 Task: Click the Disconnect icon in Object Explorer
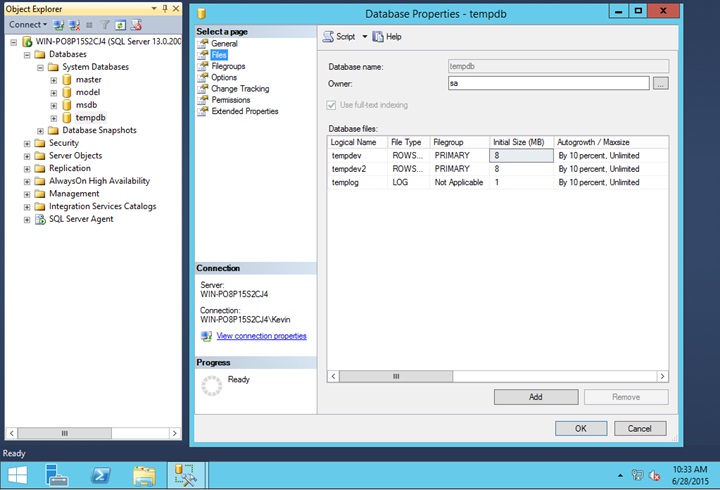pos(74,25)
